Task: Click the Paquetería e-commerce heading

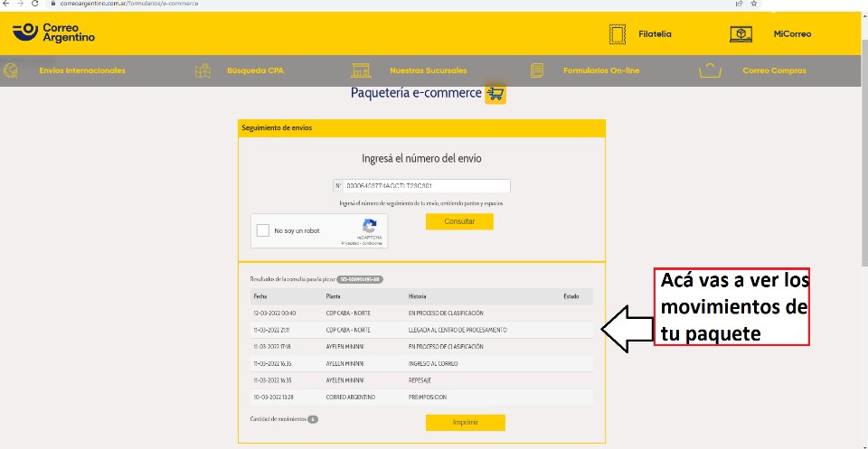Action: point(416,93)
